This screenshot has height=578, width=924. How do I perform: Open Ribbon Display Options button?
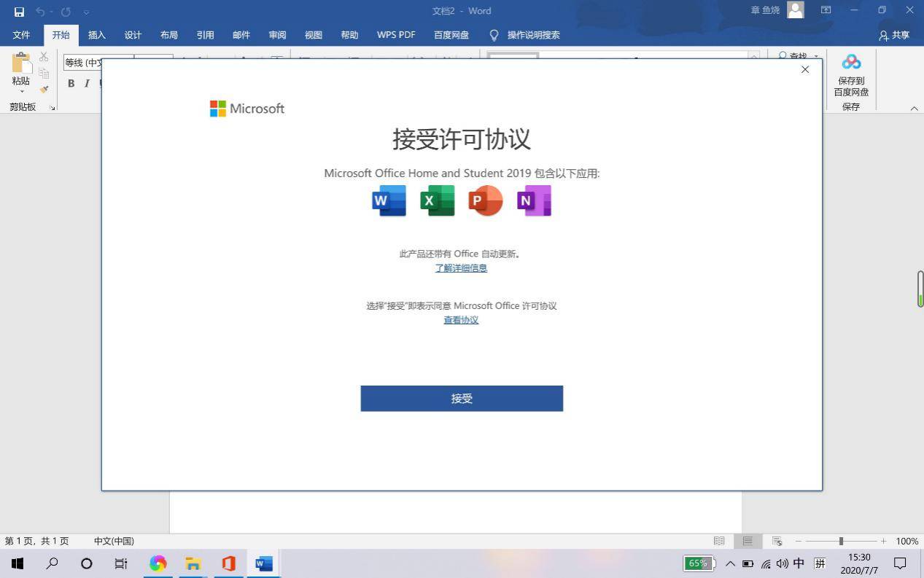(x=826, y=10)
